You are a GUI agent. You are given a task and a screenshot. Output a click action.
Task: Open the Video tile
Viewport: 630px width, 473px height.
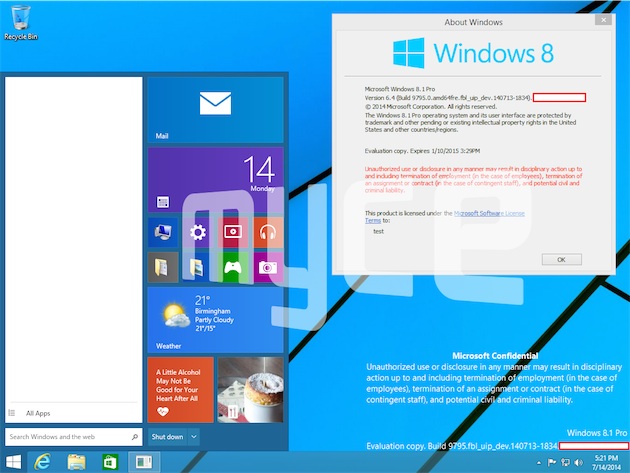[233, 232]
